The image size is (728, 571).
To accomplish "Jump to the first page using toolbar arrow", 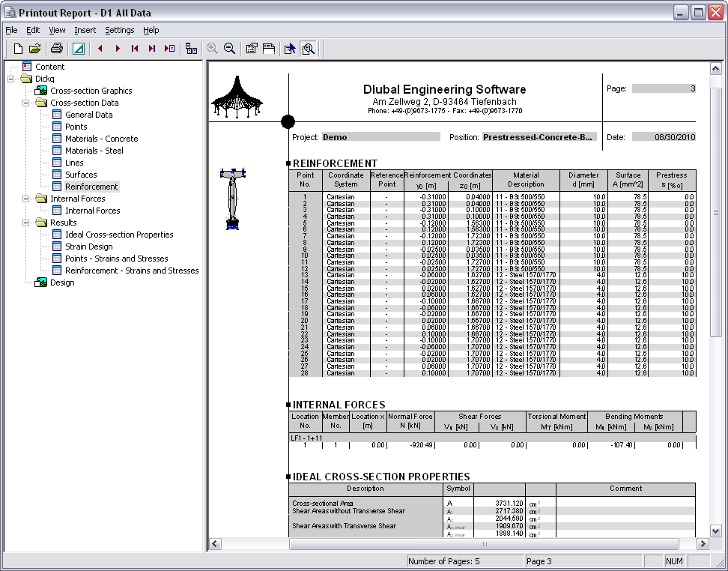I will click(135, 48).
